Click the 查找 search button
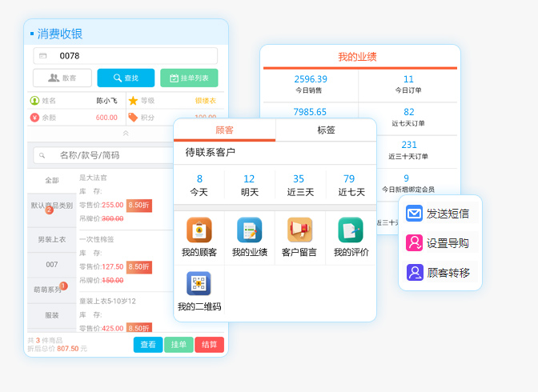This screenshot has height=392, width=538. 126,78
